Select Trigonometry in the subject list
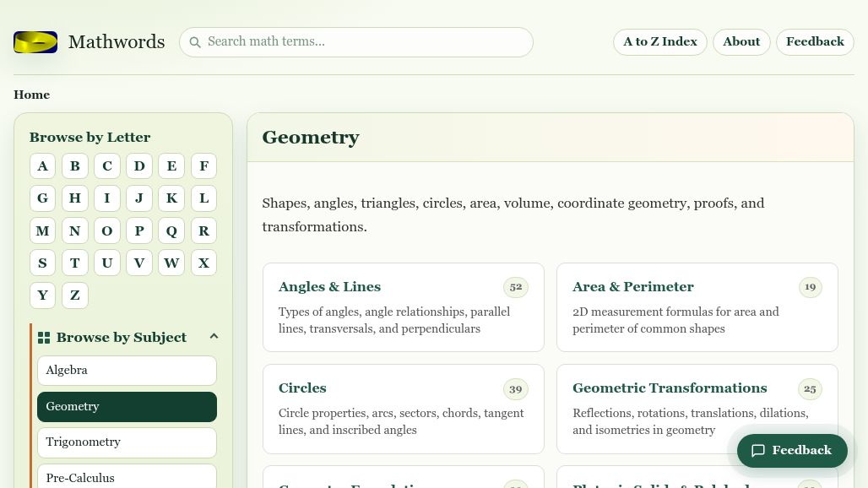 (127, 442)
